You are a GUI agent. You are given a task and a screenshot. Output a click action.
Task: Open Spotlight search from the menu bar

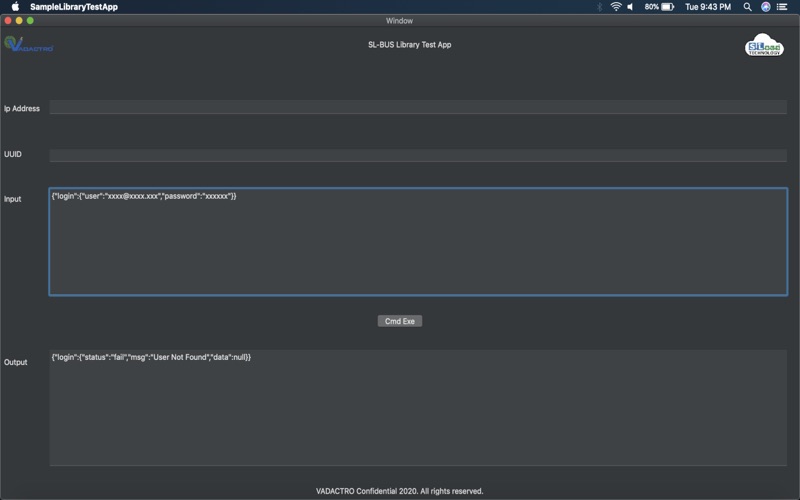pos(747,7)
